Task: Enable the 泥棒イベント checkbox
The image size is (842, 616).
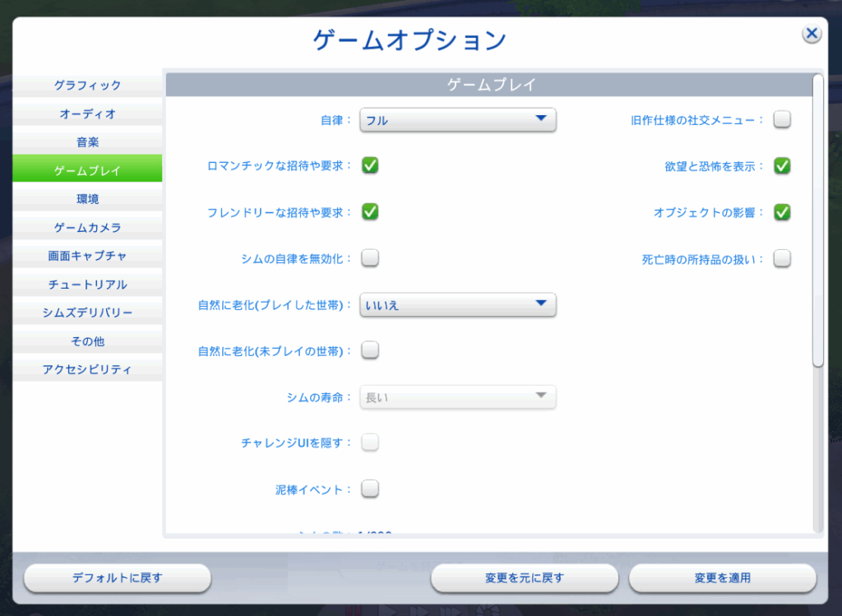Action: [x=370, y=489]
